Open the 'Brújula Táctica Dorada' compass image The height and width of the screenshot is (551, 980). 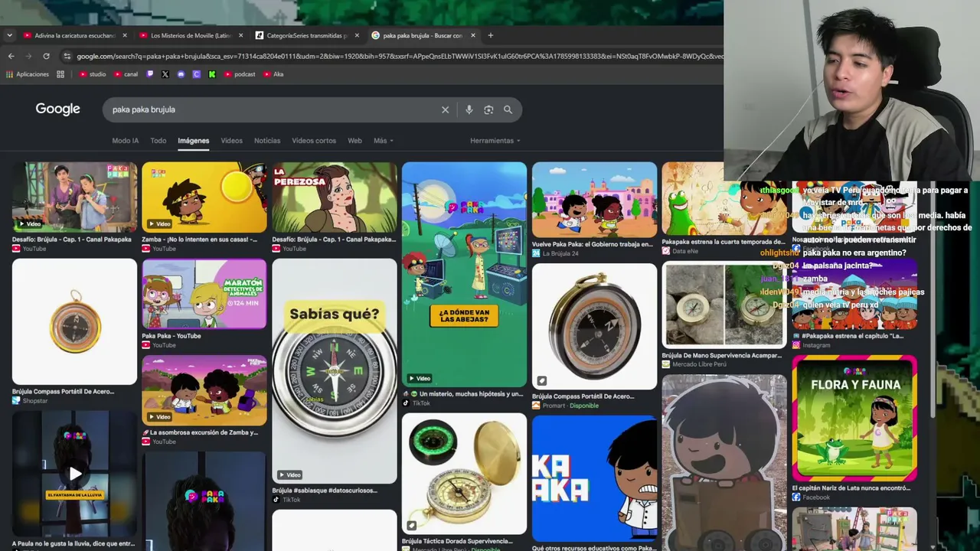pyautogui.click(x=465, y=474)
